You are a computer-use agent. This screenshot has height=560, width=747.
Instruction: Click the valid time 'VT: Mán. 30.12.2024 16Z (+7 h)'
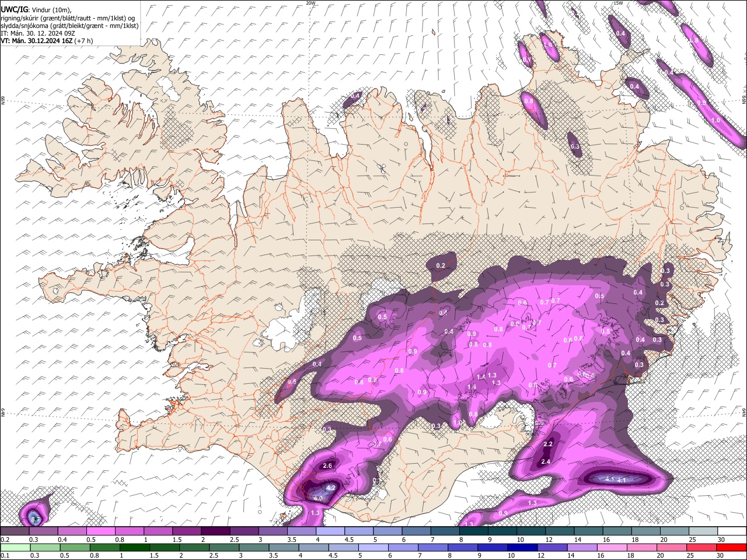click(x=47, y=41)
